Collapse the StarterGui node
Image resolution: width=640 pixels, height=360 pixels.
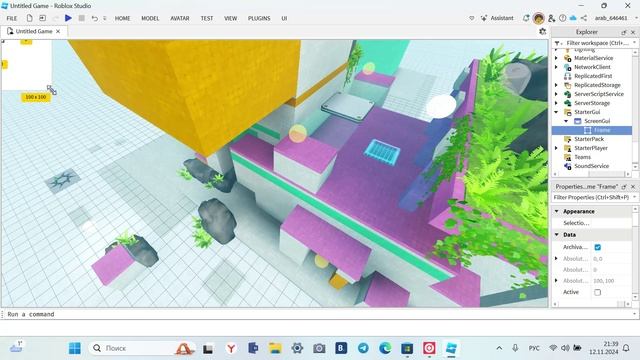pyautogui.click(x=556, y=112)
